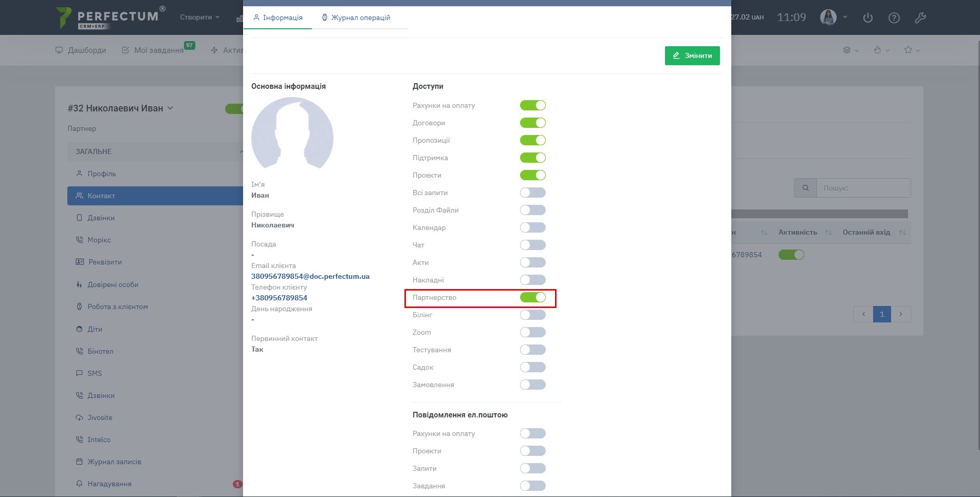Click the Пошук search input field
Screen dimensions: 980x497
point(863,188)
